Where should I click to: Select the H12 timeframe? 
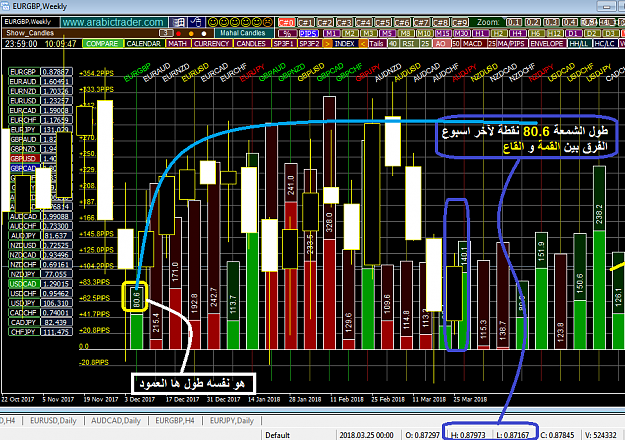(554, 33)
